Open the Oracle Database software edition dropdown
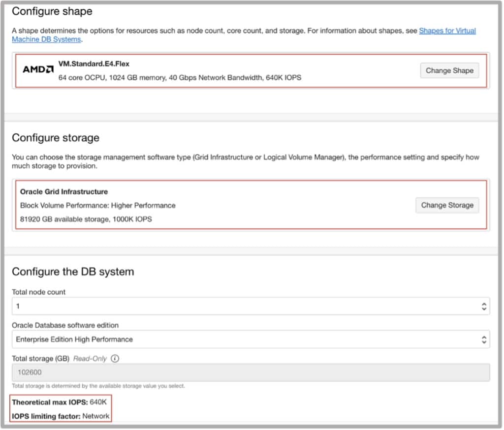Viewport: 504px width, 430px height. 250,339
